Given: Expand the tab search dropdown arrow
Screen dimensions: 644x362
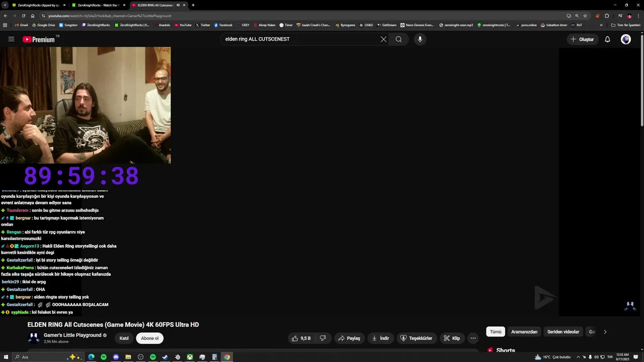Looking at the screenshot, I should click(5, 5).
